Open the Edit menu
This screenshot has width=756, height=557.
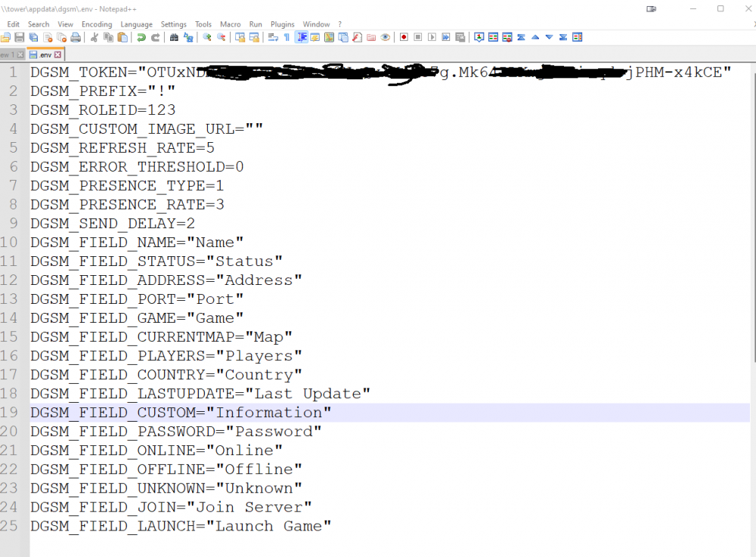point(14,24)
